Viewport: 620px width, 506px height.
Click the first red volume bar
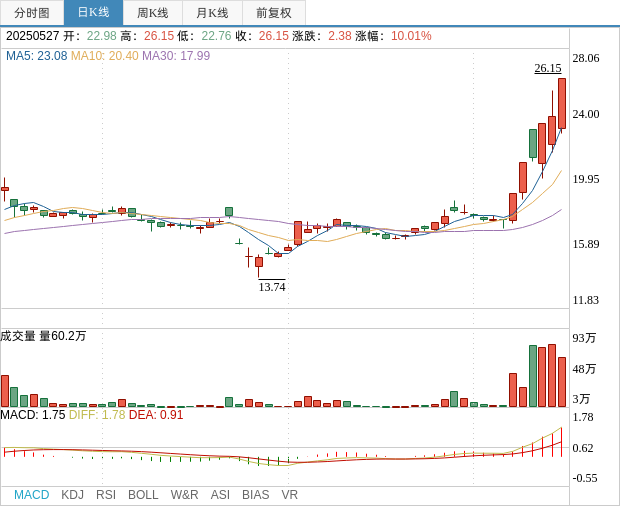point(5,391)
